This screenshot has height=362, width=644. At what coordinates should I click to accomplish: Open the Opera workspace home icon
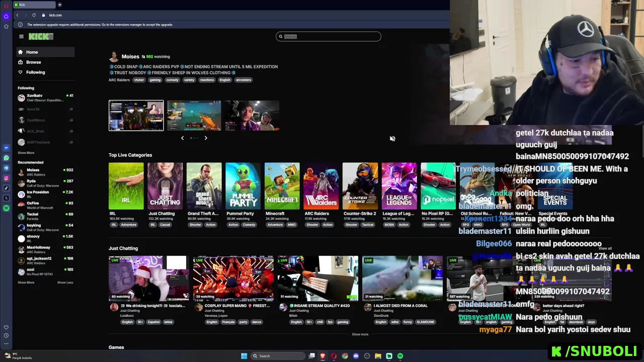[x=6, y=16]
